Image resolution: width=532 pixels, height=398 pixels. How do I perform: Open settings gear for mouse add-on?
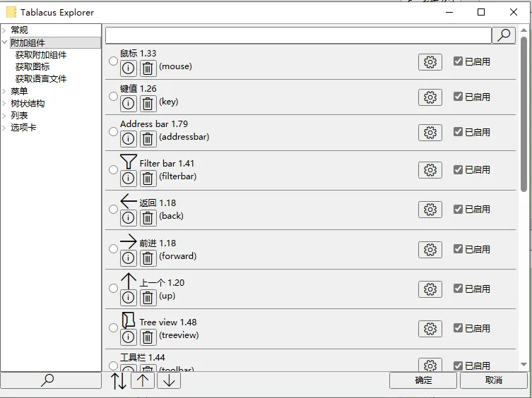click(x=430, y=62)
